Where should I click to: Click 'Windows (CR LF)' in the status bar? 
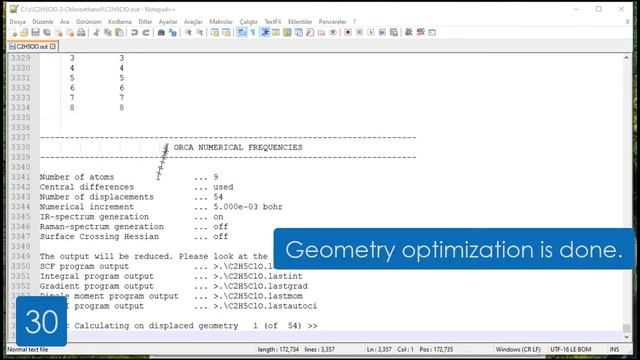click(x=518, y=349)
